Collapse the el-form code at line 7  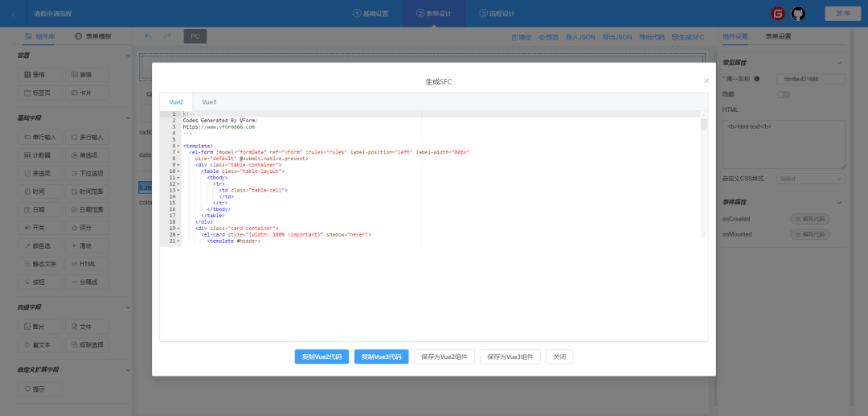coord(178,152)
